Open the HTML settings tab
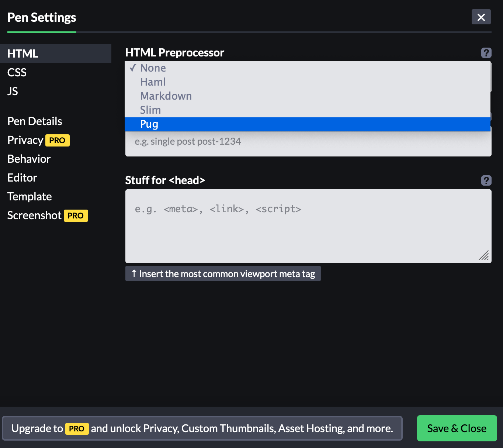The height and width of the screenshot is (448, 503). click(x=23, y=54)
